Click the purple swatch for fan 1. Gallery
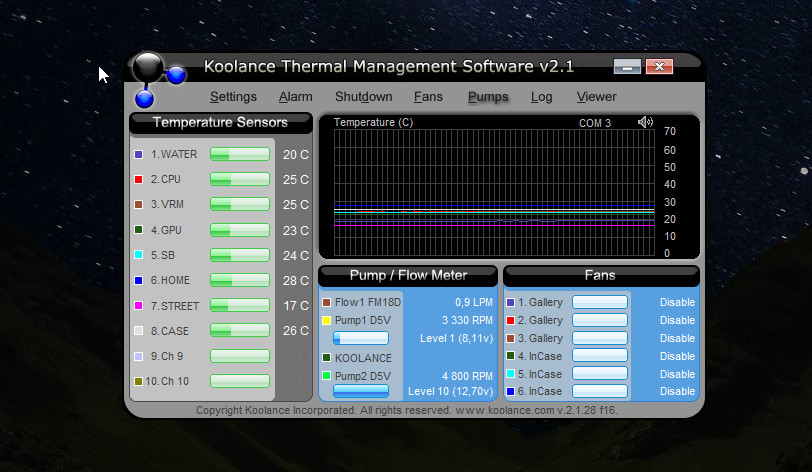 511,302
